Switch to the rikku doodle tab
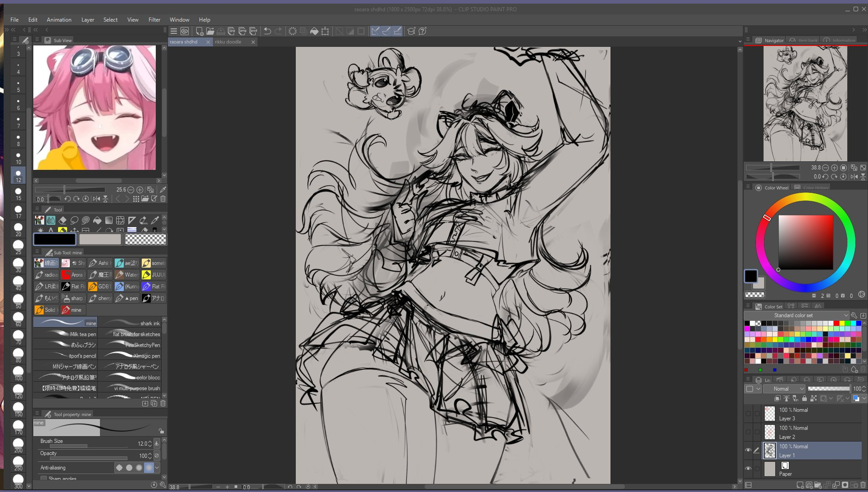 click(x=228, y=42)
